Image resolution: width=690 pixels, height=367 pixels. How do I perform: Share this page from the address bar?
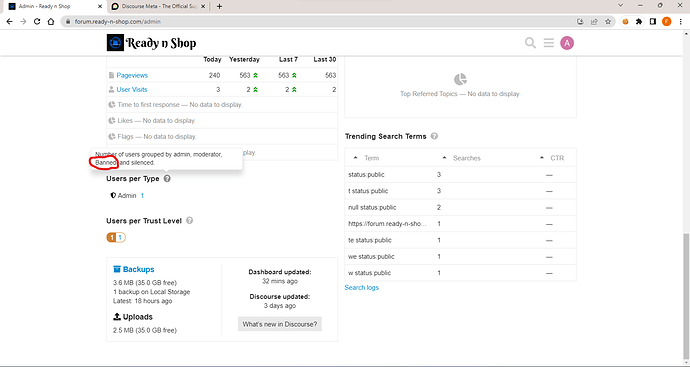click(x=594, y=21)
